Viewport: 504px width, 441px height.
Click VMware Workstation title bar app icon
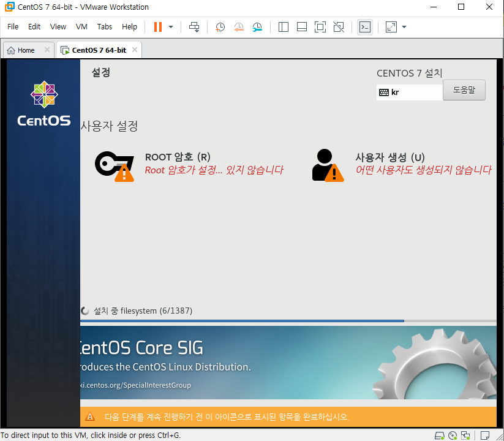(x=10, y=7)
